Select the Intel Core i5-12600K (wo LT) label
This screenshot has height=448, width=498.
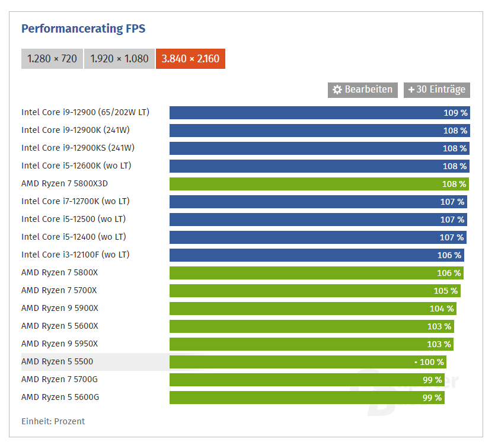pyautogui.click(x=76, y=166)
